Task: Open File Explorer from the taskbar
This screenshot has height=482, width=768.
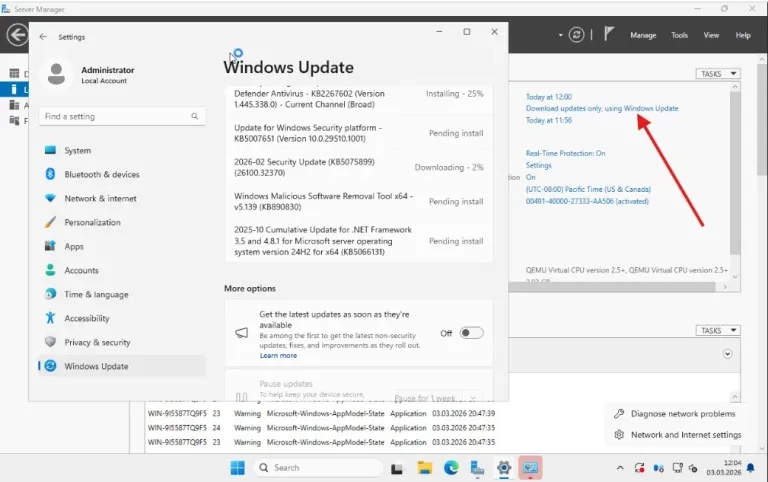Action: (x=424, y=468)
